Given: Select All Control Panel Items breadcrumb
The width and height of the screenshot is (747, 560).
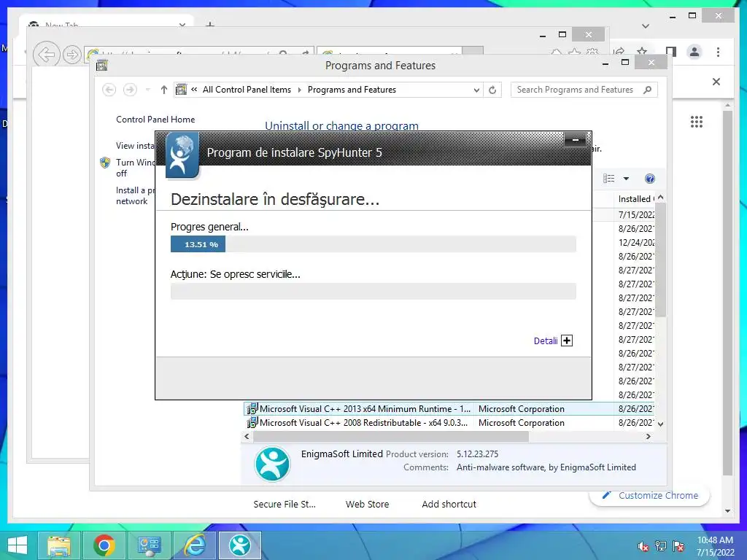Looking at the screenshot, I should (x=247, y=90).
